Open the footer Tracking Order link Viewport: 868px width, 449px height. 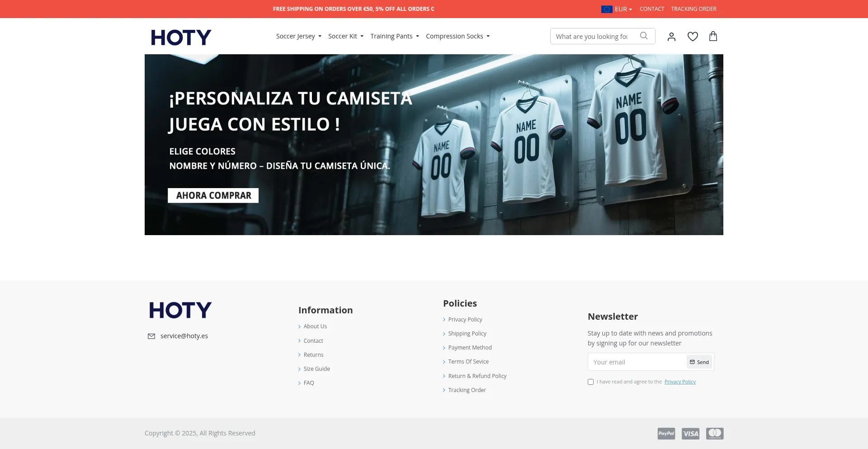[x=467, y=390]
